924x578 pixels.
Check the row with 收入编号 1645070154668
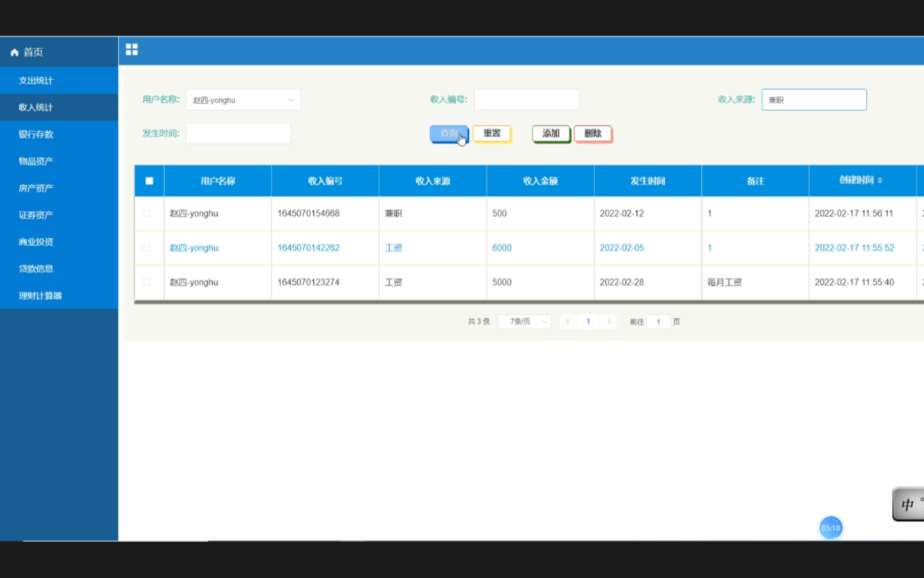[x=146, y=213]
